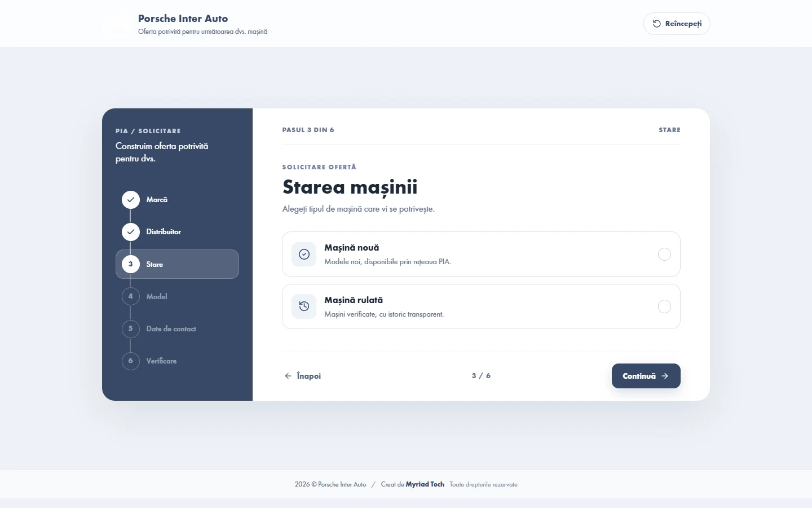
Task: Select the Marcă completed step checkmark
Action: 131,200
